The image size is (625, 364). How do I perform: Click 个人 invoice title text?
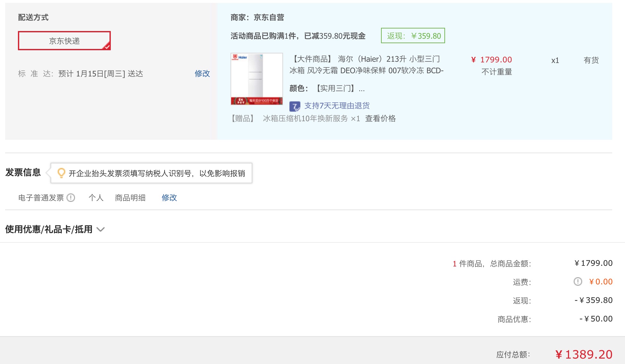click(x=96, y=198)
